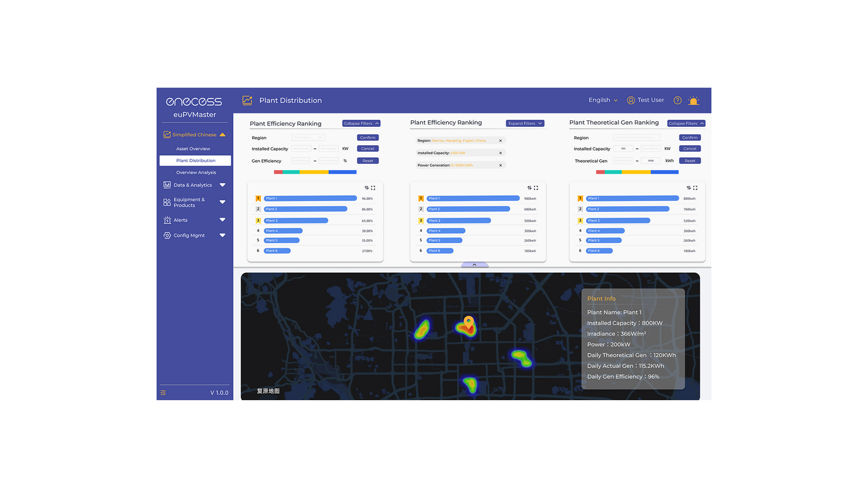The width and height of the screenshot is (868, 487).
Task: Click sidebar collapse icon near version number
Action: (x=163, y=393)
